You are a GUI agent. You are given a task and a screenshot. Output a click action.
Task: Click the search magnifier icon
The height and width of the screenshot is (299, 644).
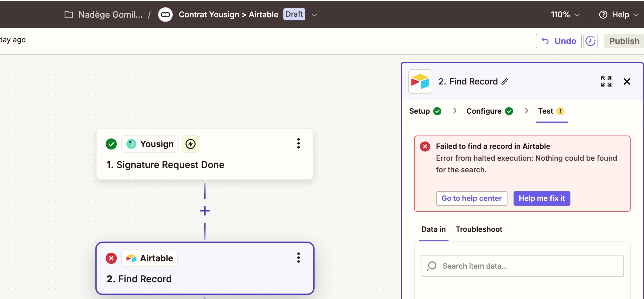click(x=432, y=266)
